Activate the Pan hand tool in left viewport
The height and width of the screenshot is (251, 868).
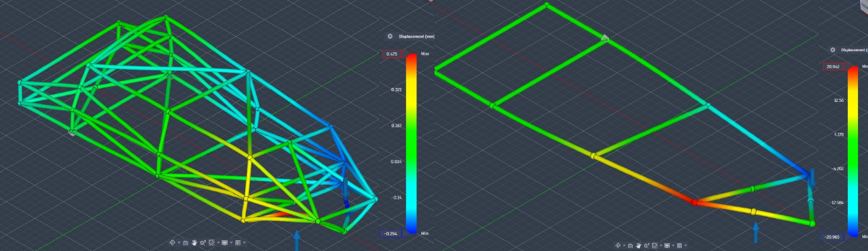(194, 242)
